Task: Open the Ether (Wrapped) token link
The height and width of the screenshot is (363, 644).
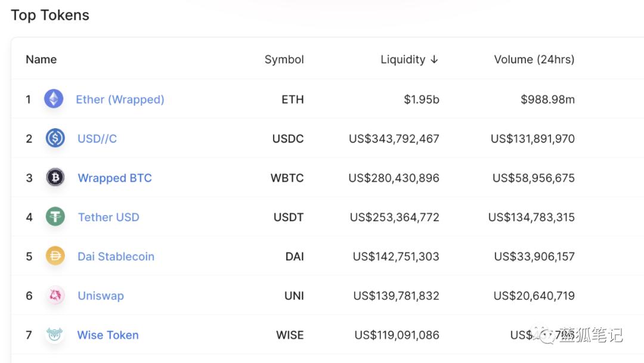Action: click(120, 100)
